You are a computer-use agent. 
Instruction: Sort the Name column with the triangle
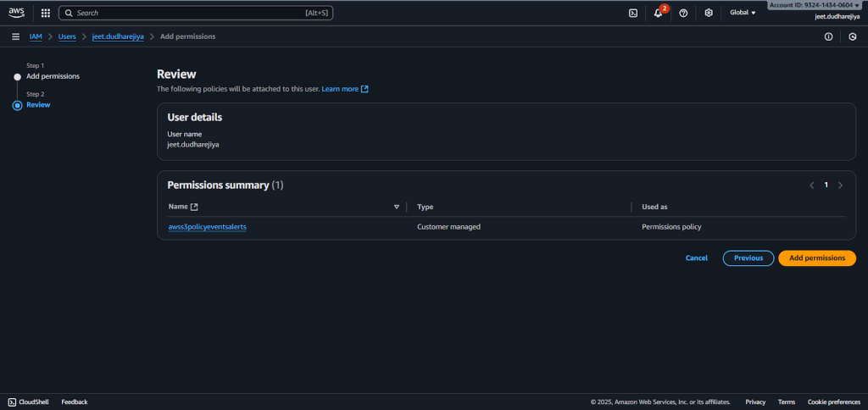pos(397,207)
